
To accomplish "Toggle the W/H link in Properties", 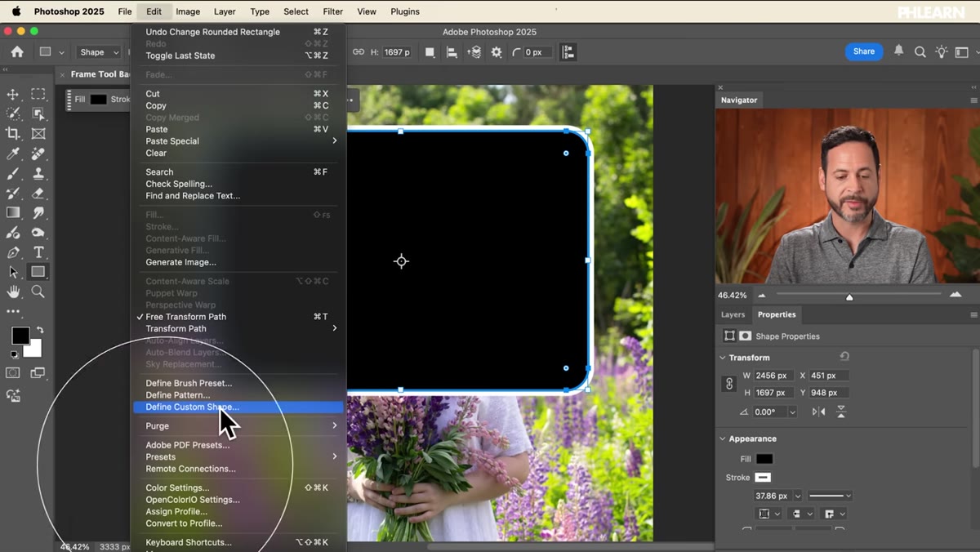I will [x=729, y=384].
